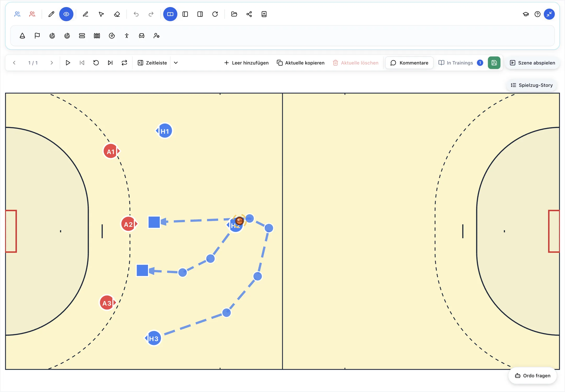Choose the pointer selection tool

101,14
